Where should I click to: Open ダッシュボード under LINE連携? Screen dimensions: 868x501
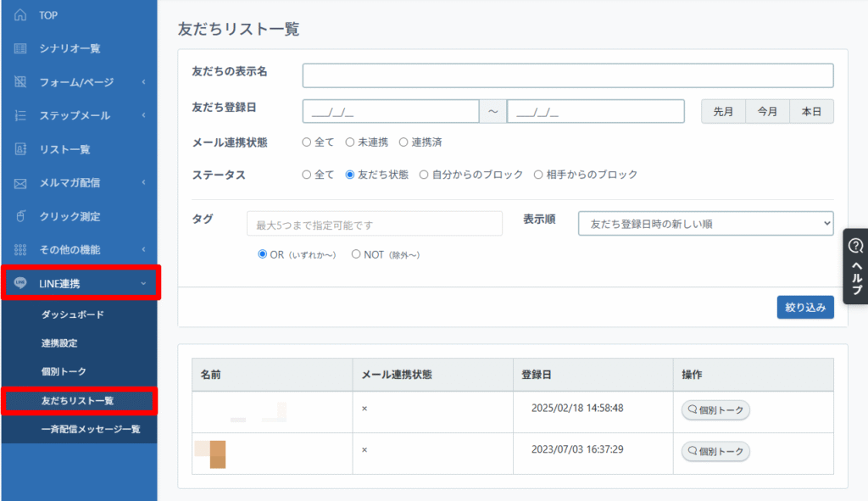click(73, 315)
